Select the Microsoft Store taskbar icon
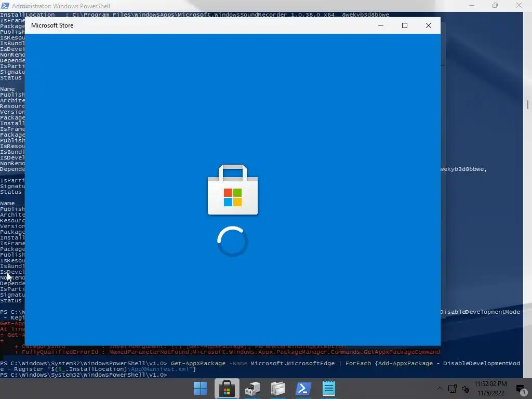532x399 pixels. [x=227, y=389]
